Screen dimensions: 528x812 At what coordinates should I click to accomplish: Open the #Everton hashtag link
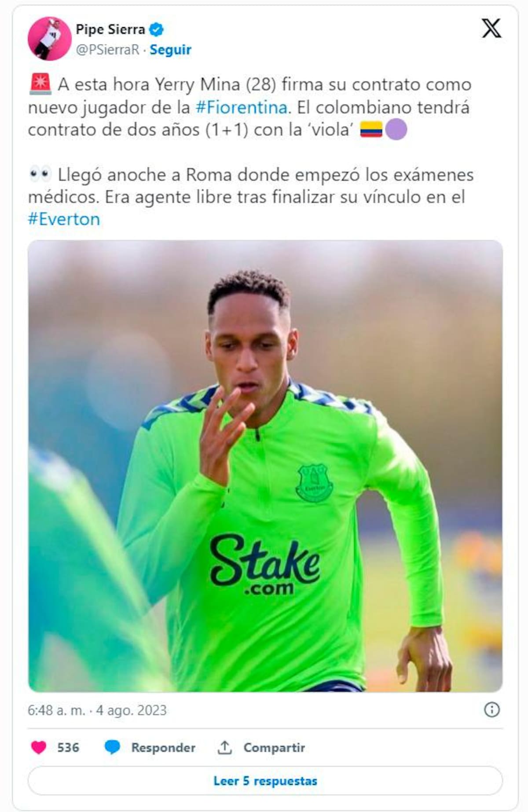[x=64, y=219]
